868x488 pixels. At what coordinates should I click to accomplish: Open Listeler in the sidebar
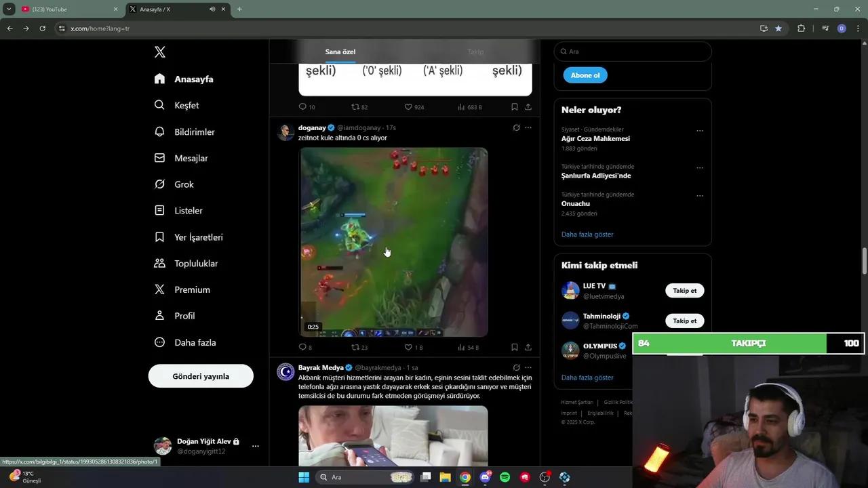pos(178,211)
